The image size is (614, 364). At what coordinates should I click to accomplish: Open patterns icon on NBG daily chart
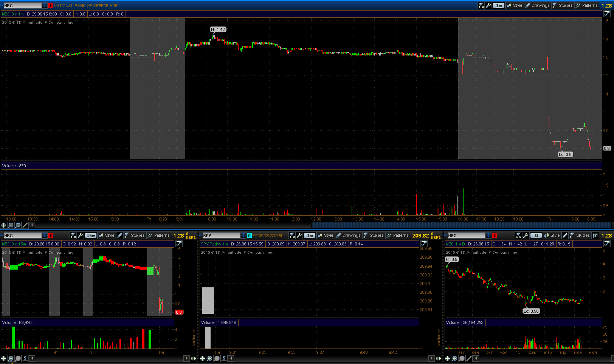point(595,235)
